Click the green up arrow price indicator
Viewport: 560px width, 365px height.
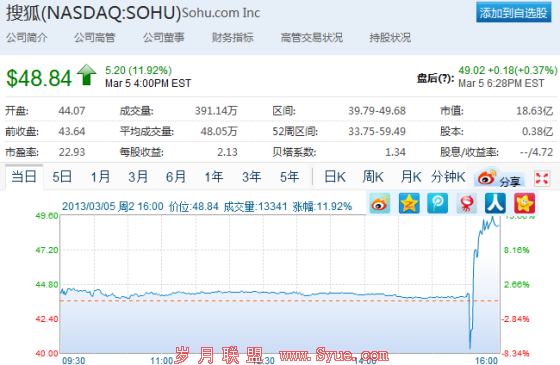coord(87,75)
